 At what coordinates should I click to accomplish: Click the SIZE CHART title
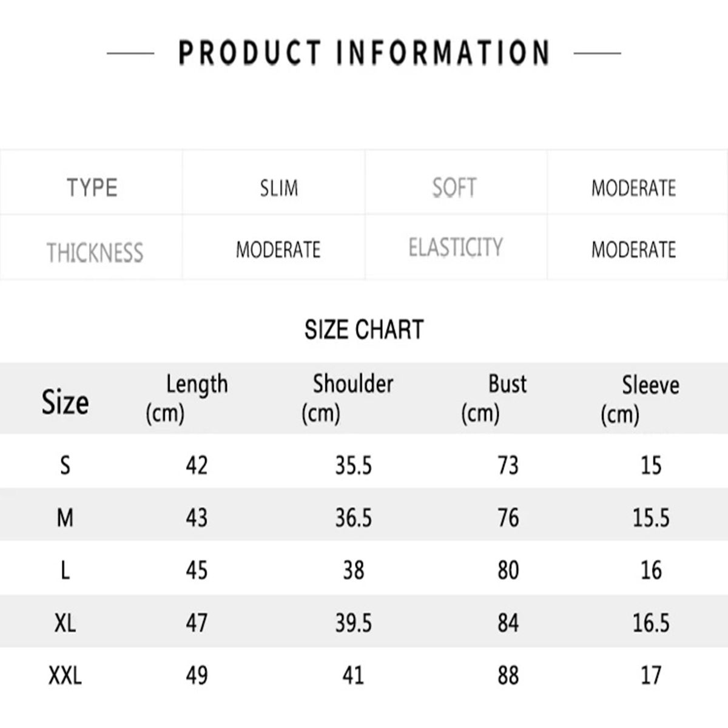(364, 329)
